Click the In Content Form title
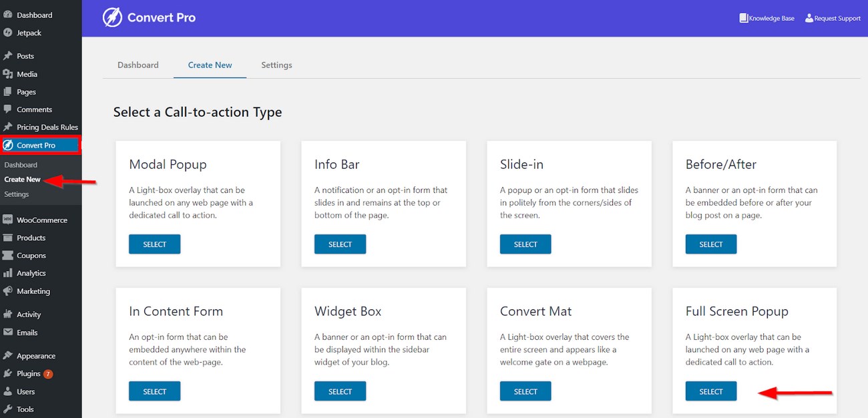This screenshot has width=868, height=418. tap(176, 311)
